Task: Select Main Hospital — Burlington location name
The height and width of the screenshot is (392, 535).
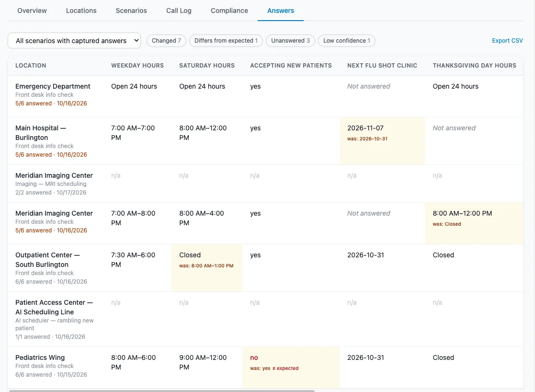Action: [41, 133]
